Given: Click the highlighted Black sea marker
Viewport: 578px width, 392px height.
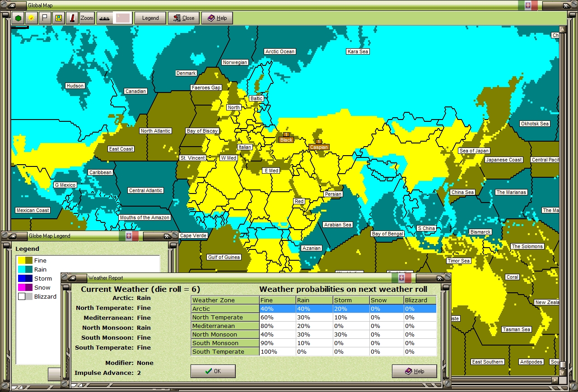Looking at the screenshot, I should (x=286, y=140).
